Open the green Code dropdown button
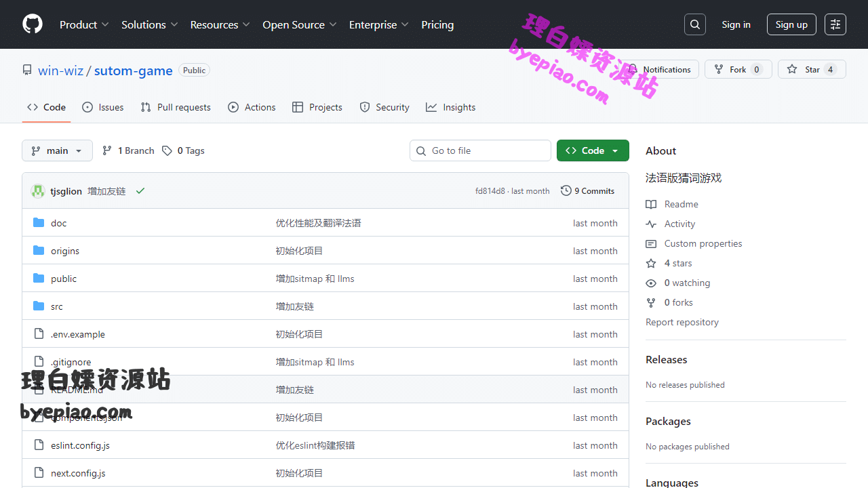 [593, 150]
